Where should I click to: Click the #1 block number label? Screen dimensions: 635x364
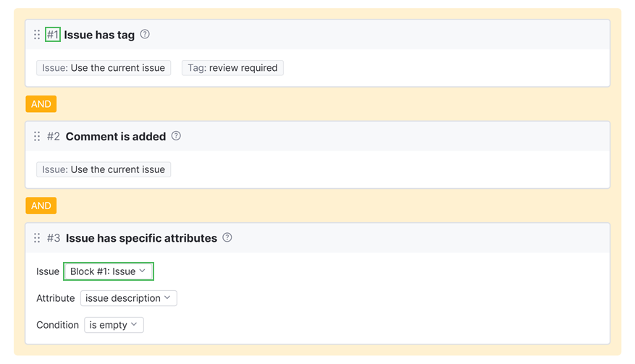tap(53, 35)
